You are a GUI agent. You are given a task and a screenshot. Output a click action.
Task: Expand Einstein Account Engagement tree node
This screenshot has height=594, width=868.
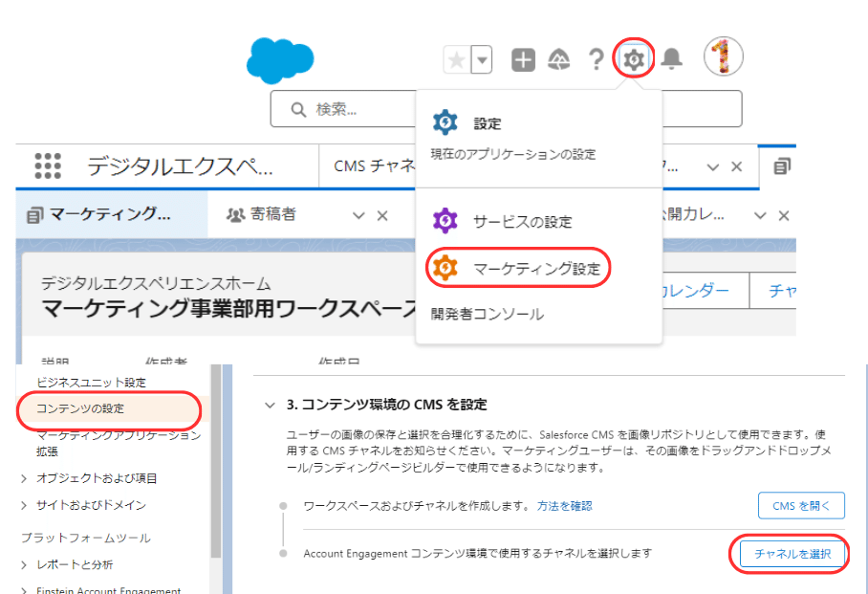[x=24, y=590]
